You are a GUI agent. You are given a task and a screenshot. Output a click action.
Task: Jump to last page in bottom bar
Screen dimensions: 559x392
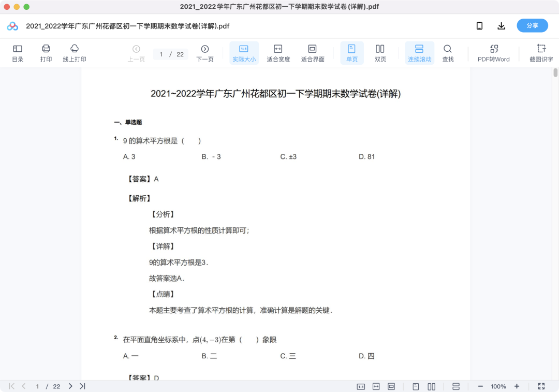(82, 386)
